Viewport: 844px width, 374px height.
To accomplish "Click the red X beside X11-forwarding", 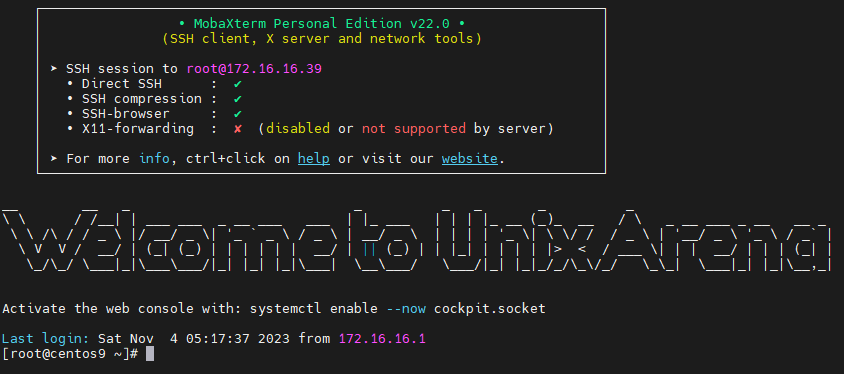I will pyautogui.click(x=237, y=129).
